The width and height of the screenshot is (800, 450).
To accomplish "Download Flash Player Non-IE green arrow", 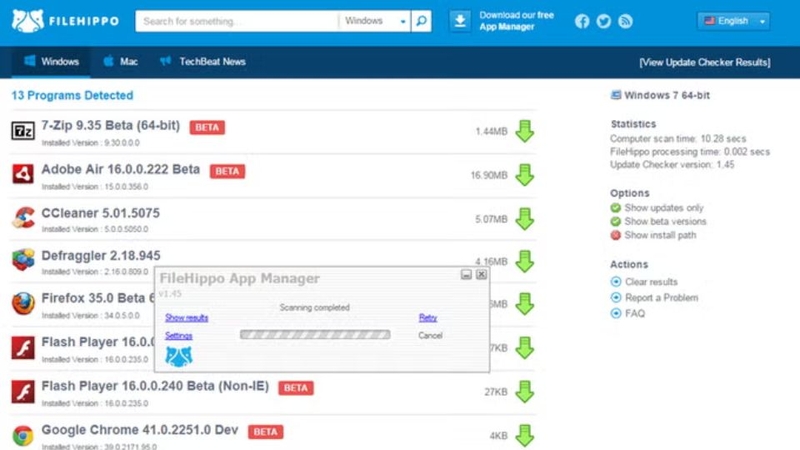I will coord(524,392).
